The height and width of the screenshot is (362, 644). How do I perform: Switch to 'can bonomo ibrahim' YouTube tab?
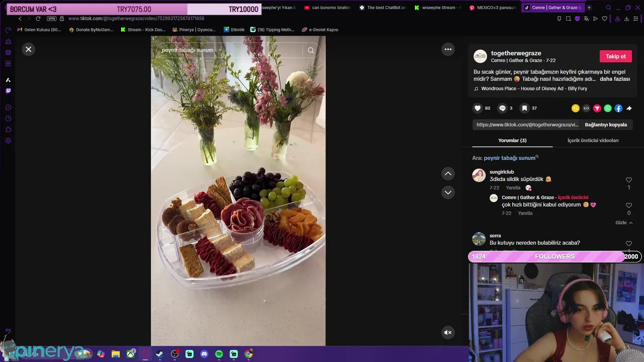click(328, 8)
